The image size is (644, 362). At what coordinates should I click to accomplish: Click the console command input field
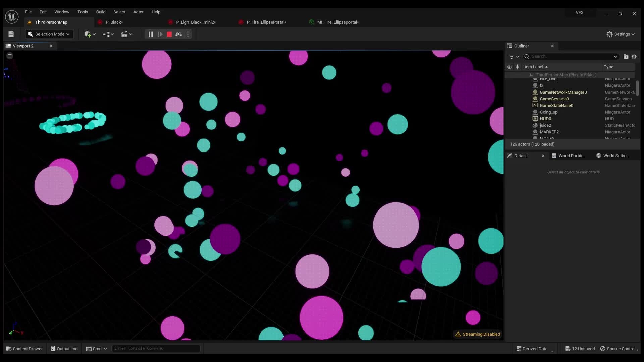pos(156,348)
